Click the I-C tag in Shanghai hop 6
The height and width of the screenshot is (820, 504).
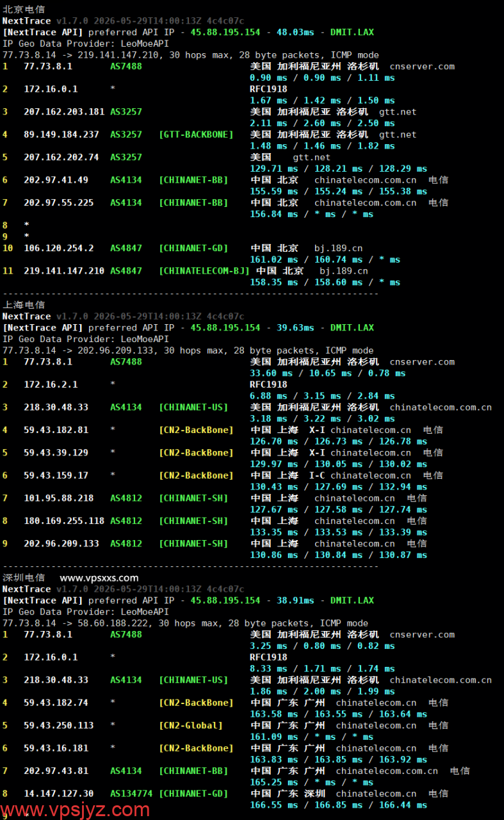pos(317,475)
